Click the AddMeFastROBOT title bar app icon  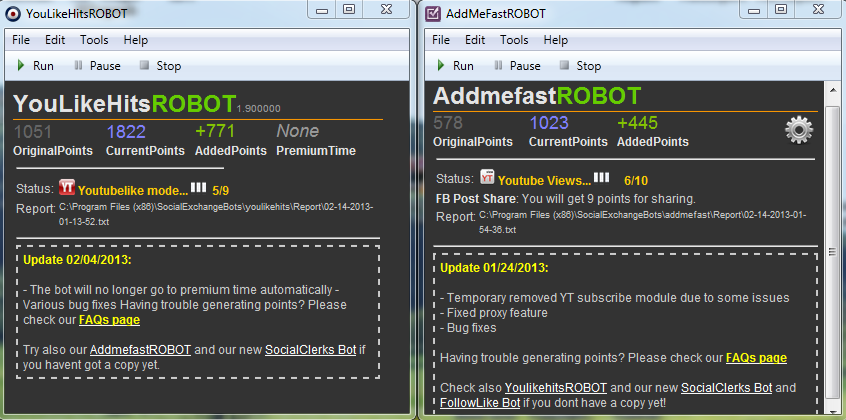tap(432, 13)
